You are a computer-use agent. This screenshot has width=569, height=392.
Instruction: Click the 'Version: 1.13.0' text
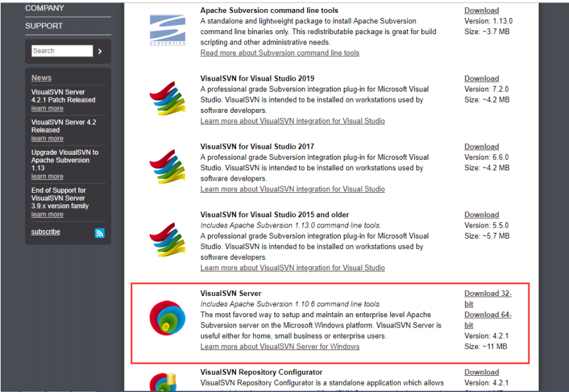488,21
